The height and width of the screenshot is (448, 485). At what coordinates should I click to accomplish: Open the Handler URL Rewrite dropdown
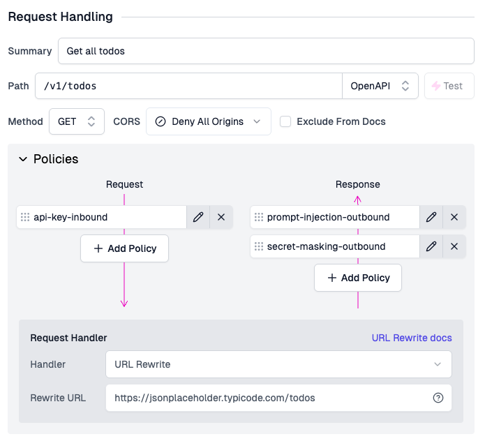(278, 364)
